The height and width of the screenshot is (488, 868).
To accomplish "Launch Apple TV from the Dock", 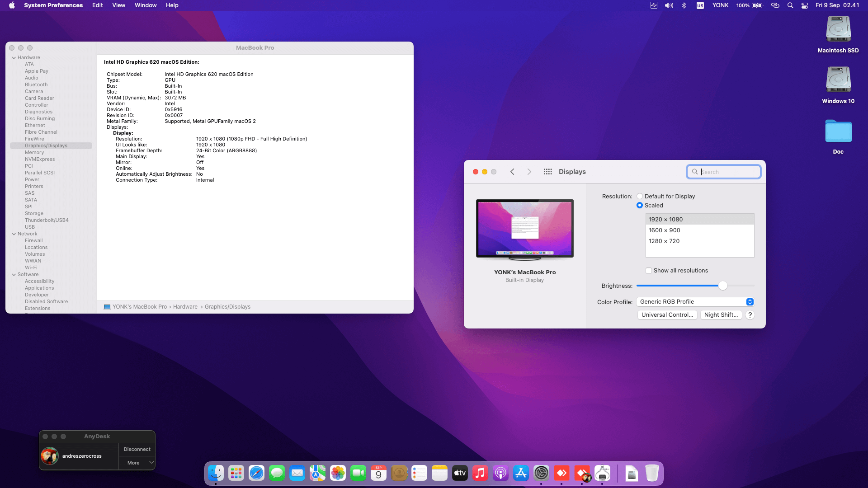I will coord(460,473).
